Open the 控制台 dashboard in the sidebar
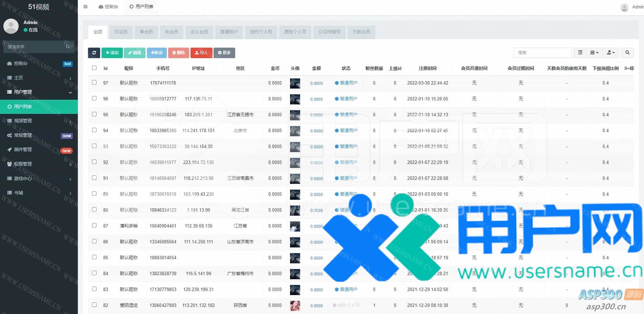Viewport: 644px width, 314px height. pos(21,64)
